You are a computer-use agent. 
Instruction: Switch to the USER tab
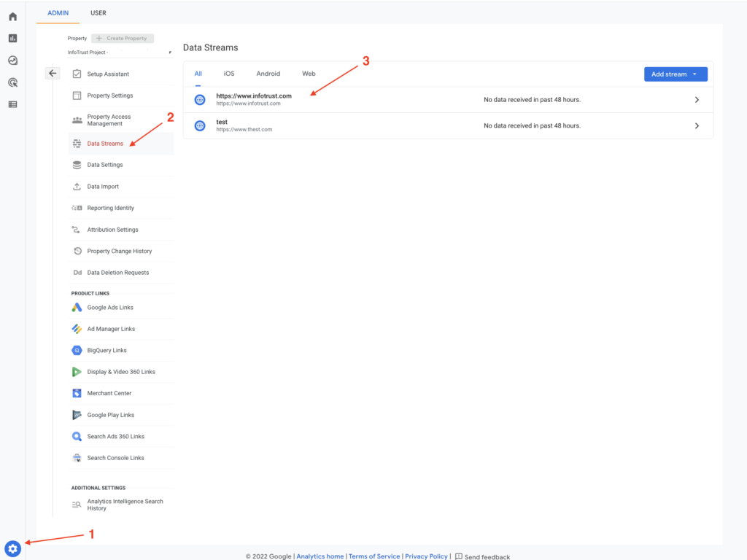(x=98, y=13)
